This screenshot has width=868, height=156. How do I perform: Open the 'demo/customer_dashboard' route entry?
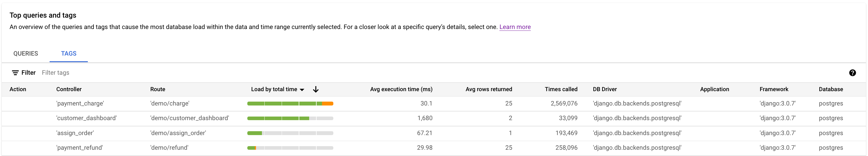point(189,118)
